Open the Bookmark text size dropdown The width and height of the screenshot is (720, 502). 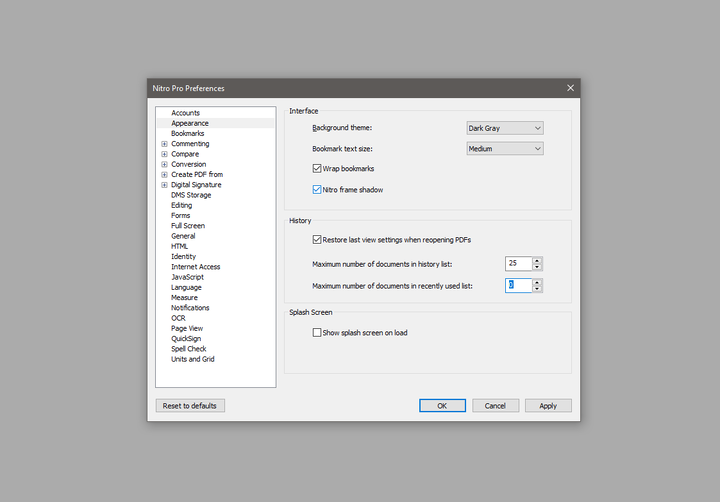[505, 149]
